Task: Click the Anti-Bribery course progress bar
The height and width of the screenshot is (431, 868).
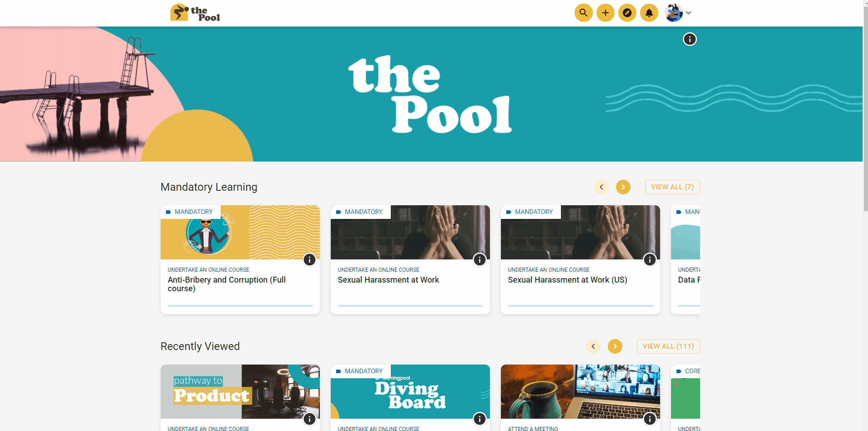Action: pyautogui.click(x=240, y=306)
